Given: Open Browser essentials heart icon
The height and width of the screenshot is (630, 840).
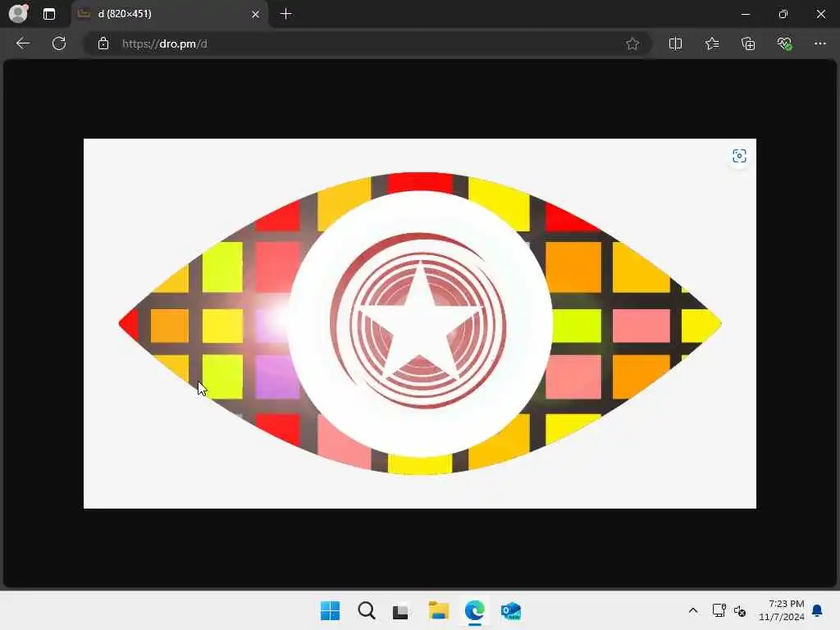Looking at the screenshot, I should pos(784,43).
